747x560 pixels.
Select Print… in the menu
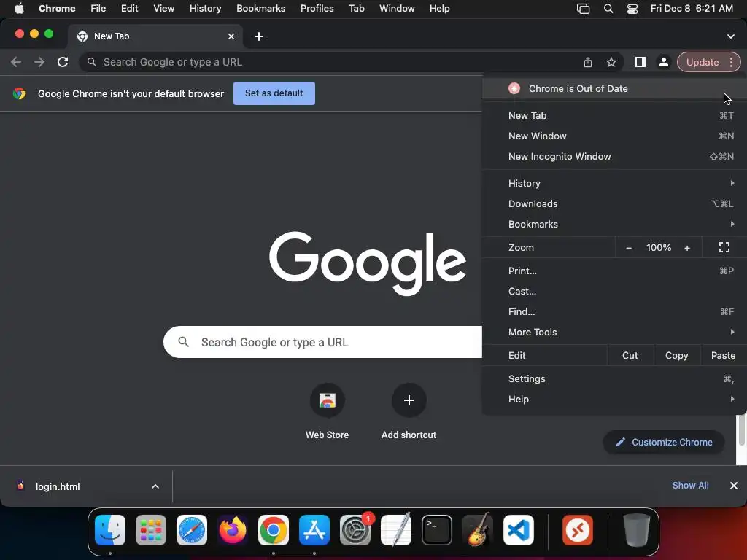click(614, 271)
